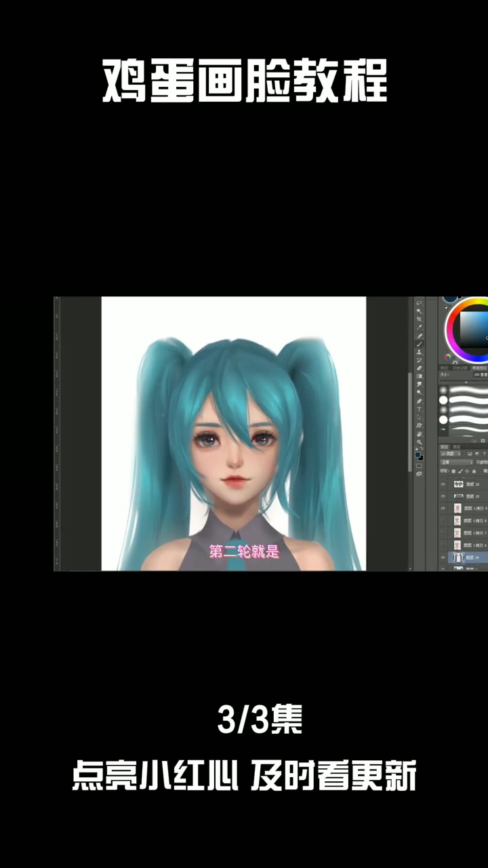488x868 pixels.
Task: Select the highlighted Brush tool
Action: pos(420,344)
